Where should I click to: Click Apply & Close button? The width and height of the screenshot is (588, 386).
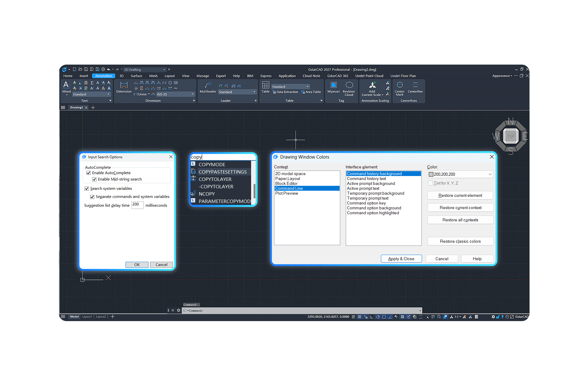(x=401, y=259)
